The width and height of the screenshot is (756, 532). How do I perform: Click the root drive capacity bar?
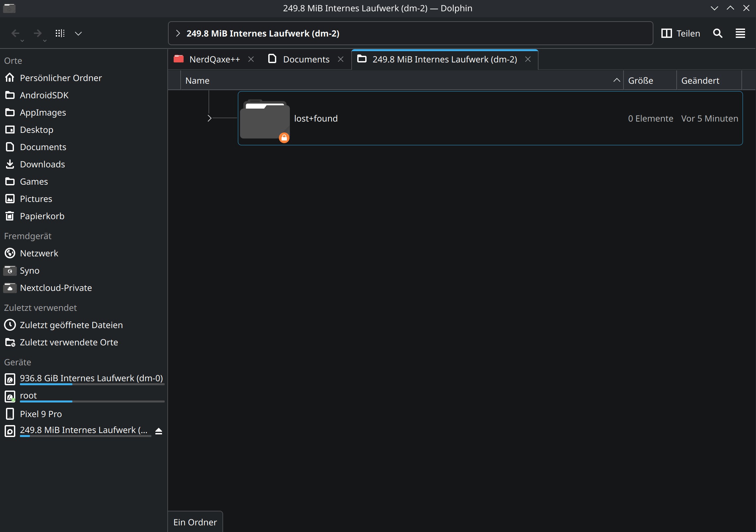(92, 401)
